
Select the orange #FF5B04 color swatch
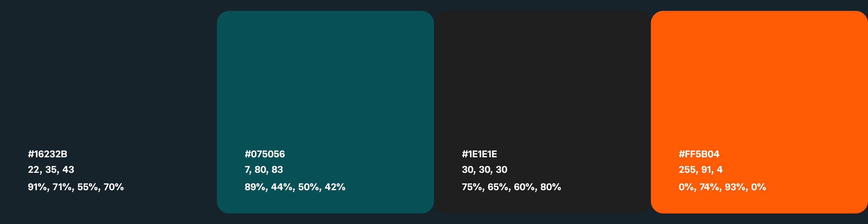point(759,78)
